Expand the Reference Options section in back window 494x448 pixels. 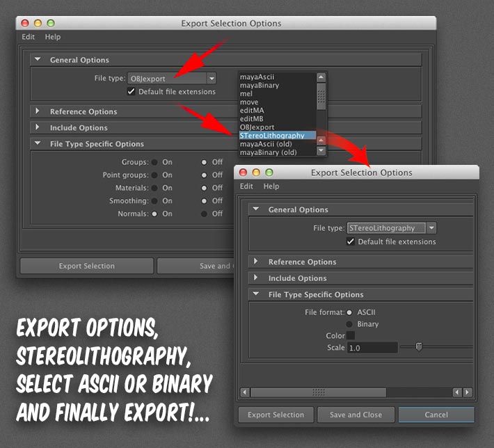coord(37,111)
